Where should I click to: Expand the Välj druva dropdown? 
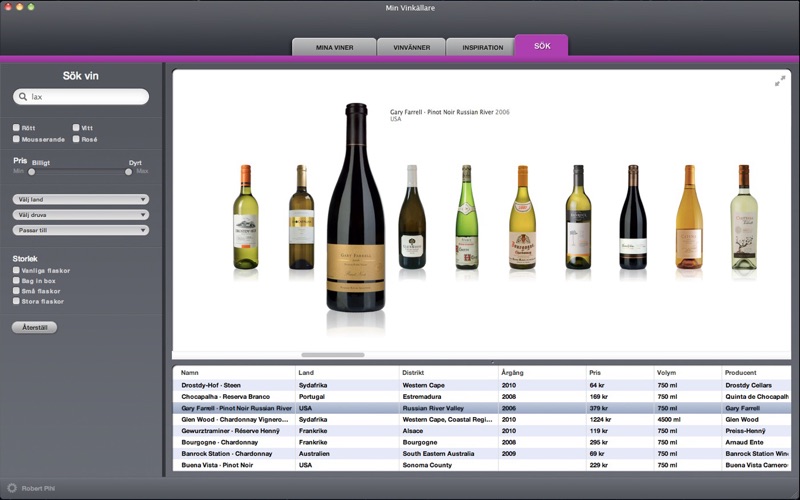[x=81, y=214]
